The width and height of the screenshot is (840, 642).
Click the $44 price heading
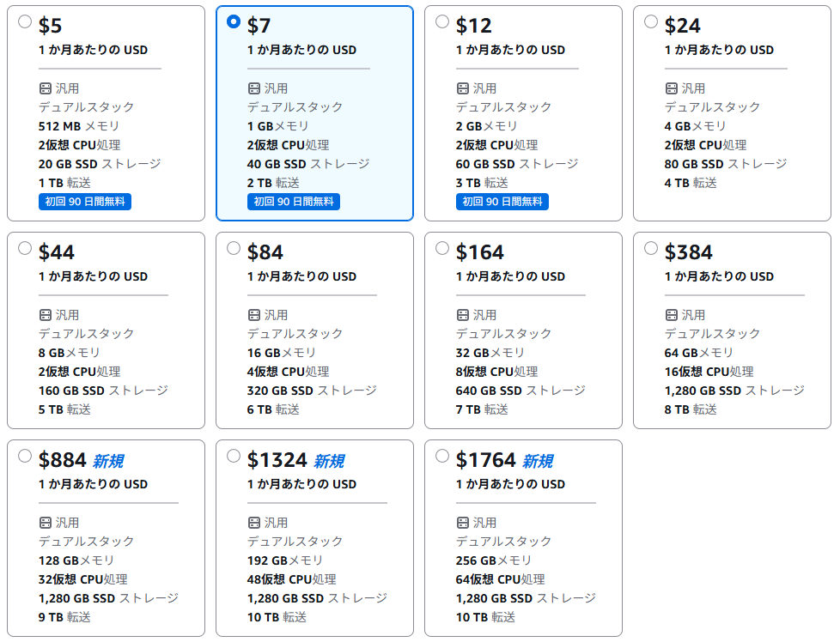click(x=57, y=252)
